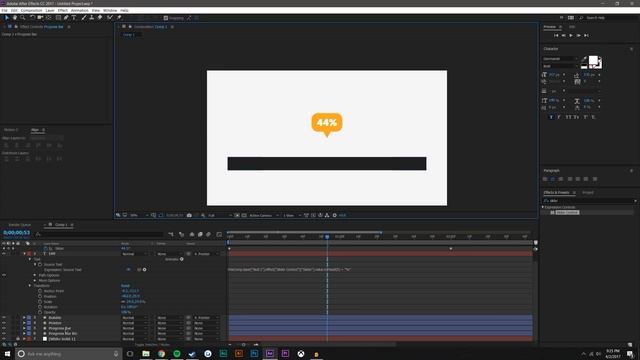
Task: Select the Pen tool
Action: click(66, 18)
